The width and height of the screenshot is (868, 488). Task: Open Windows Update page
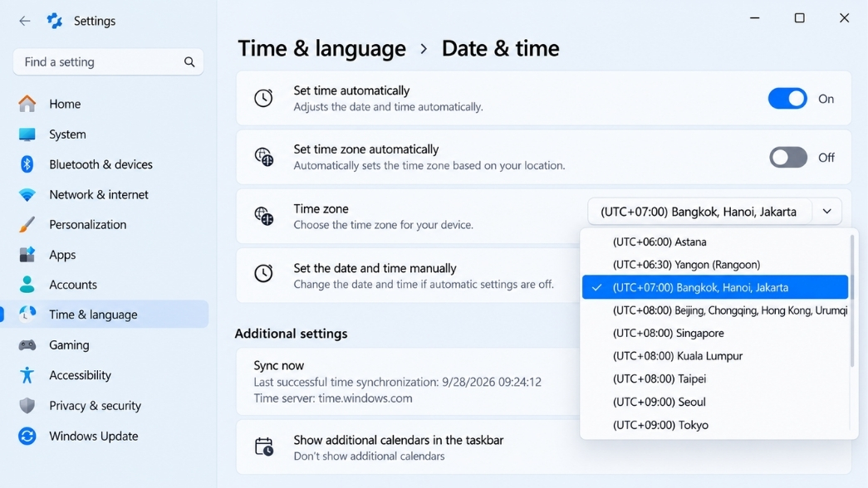pos(105,436)
